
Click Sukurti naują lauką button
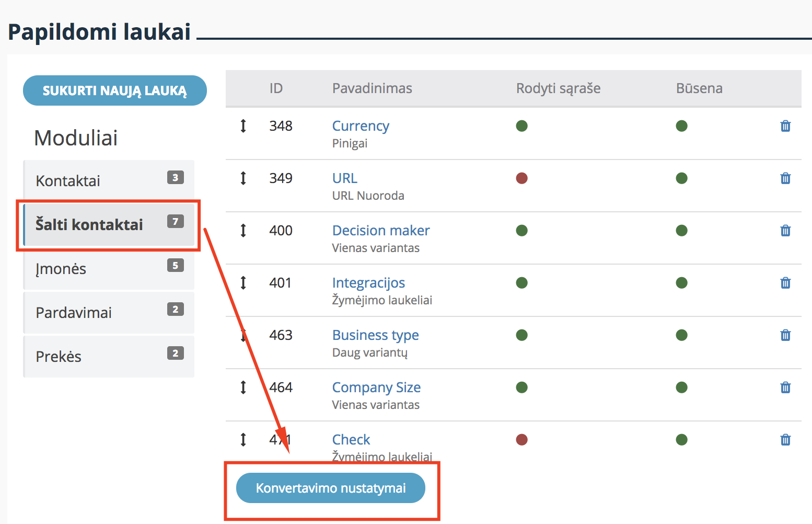[x=115, y=90]
